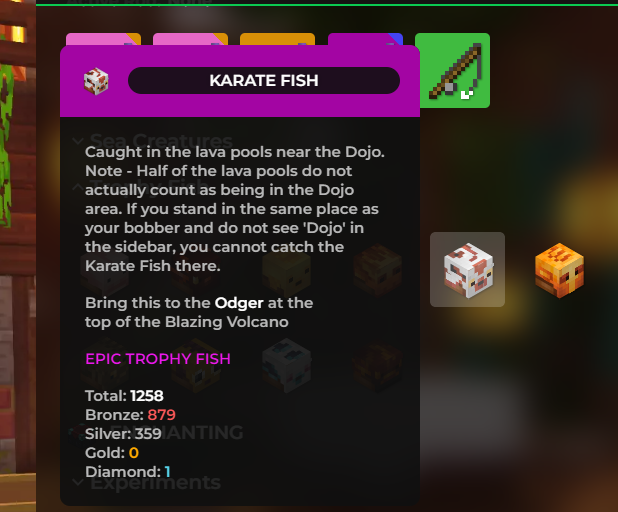618x512 pixels.
Task: Click the fishing rod item on green tile
Action: click(x=452, y=70)
